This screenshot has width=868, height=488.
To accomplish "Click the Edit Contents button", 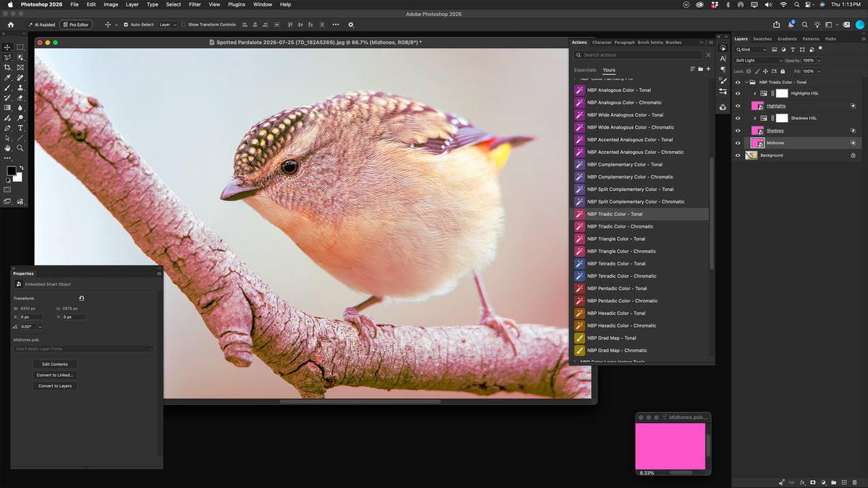I will (55, 364).
